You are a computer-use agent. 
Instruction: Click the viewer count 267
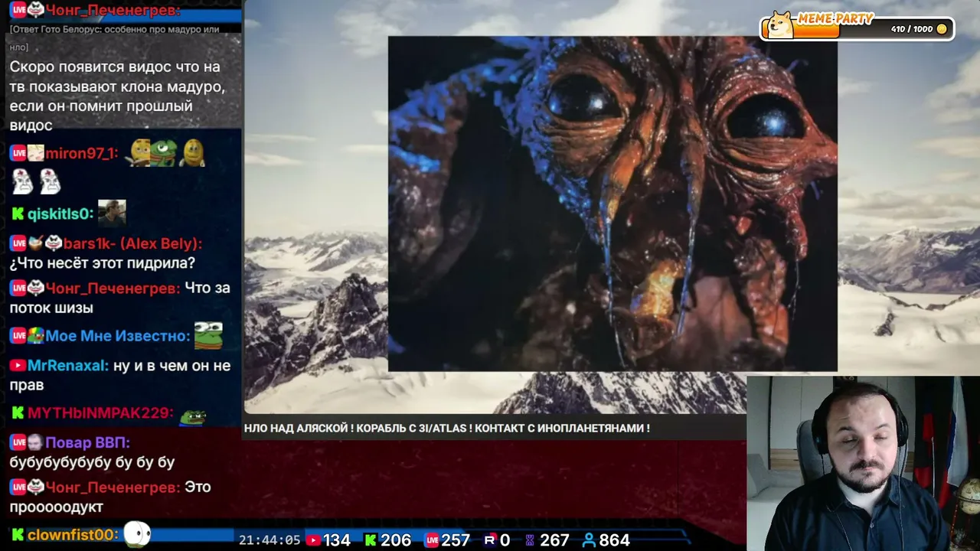pyautogui.click(x=554, y=540)
